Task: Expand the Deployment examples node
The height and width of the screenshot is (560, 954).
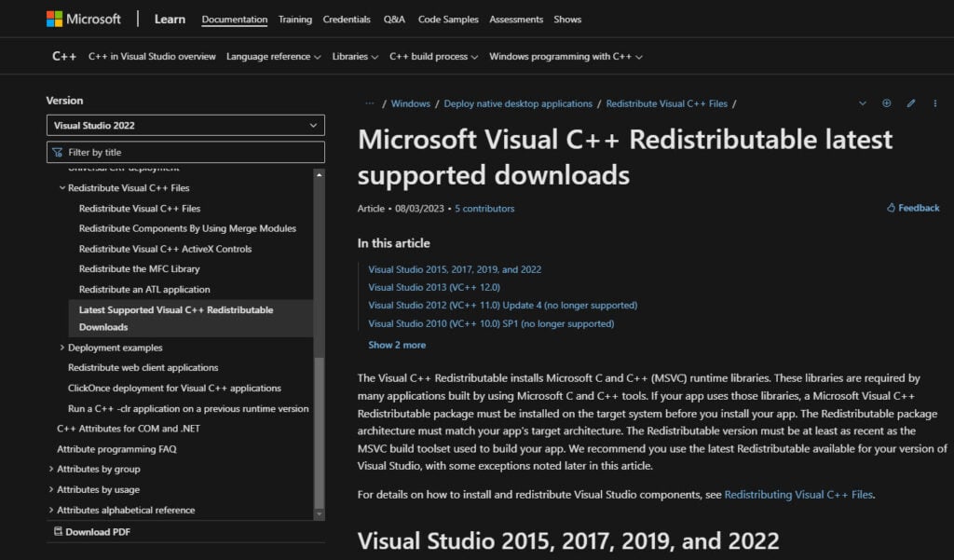Action: coord(62,348)
